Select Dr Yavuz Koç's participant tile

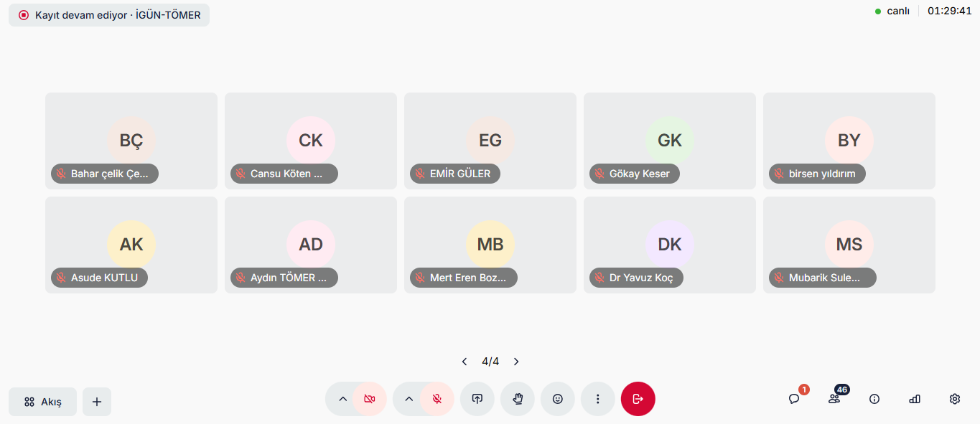670,245
